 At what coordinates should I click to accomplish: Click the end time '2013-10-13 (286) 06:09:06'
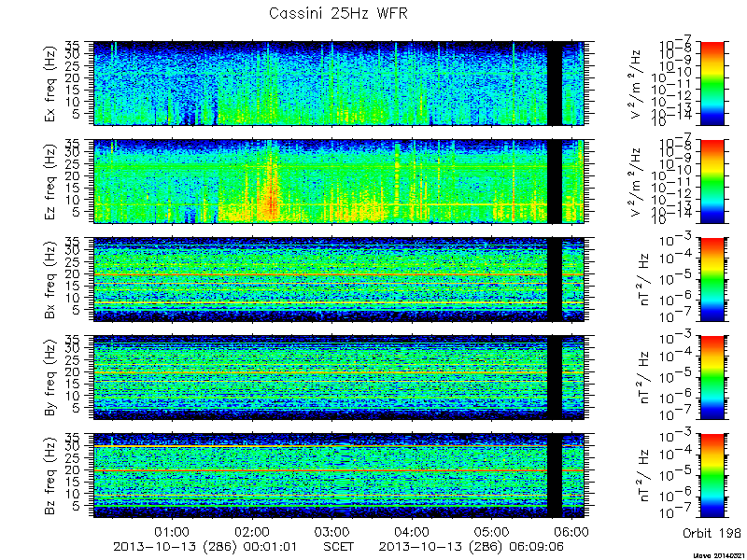[472, 546]
